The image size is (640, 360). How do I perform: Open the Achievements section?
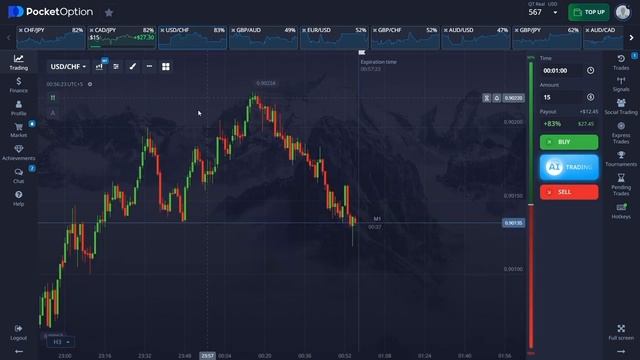coord(18,153)
